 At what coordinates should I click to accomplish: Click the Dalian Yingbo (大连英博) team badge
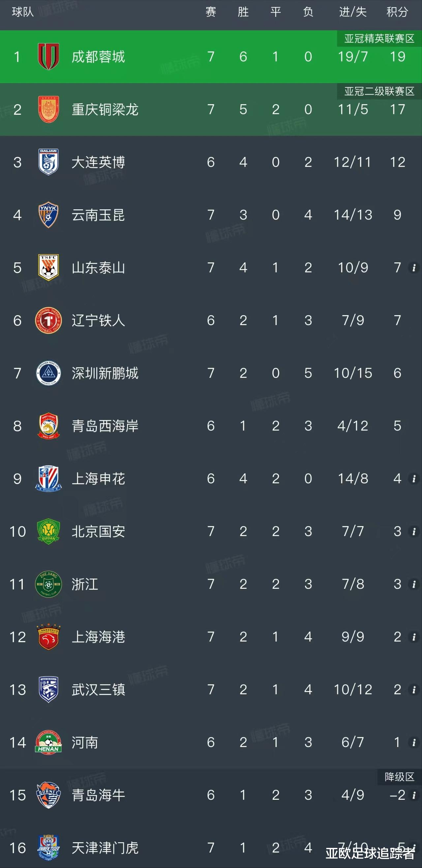pyautogui.click(x=48, y=162)
